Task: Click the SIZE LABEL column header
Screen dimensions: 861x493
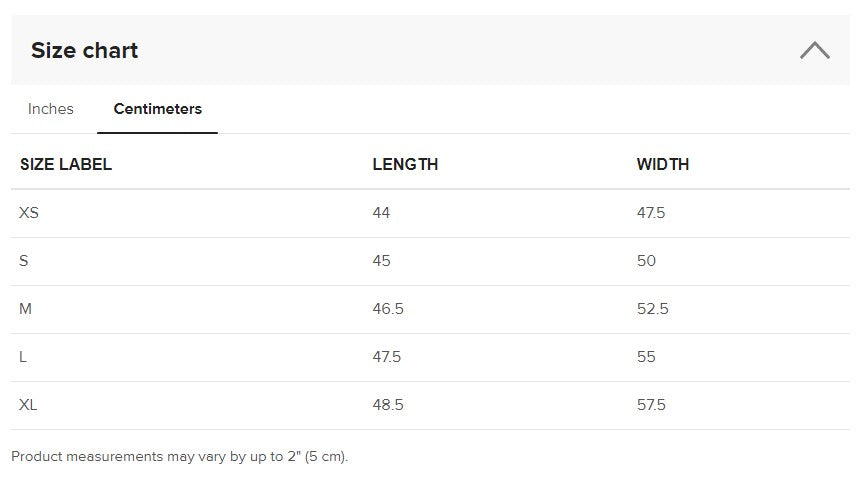Action: (x=66, y=165)
